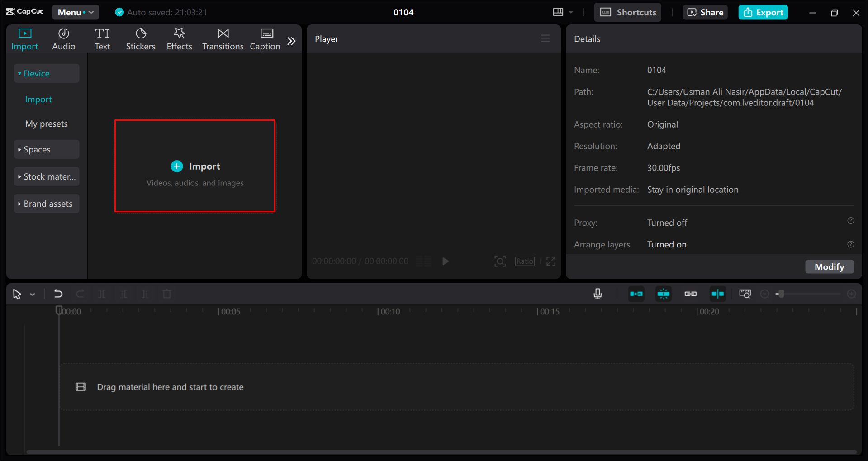This screenshot has height=461, width=868.
Task: Toggle auto ripple in the timeline toolbar
Action: pyautogui.click(x=636, y=294)
